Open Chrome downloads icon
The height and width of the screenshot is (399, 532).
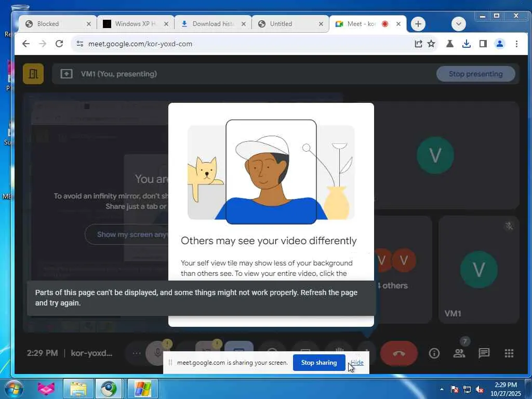[x=467, y=44]
